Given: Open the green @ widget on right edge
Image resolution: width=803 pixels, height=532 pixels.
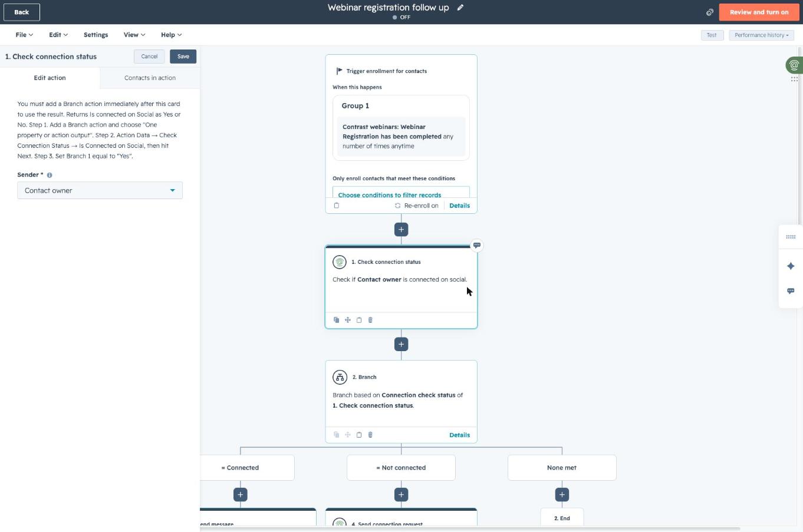Looking at the screenshot, I should pos(794,65).
